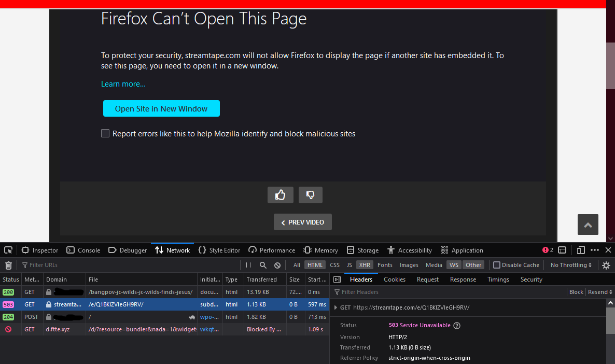Expand the GET streamtape.com request URL
This screenshot has height=364, width=615.
[x=336, y=307]
